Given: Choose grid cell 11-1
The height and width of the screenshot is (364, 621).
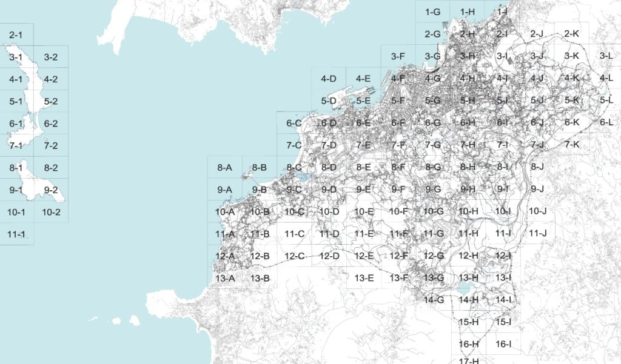Looking at the screenshot, I should point(16,234).
